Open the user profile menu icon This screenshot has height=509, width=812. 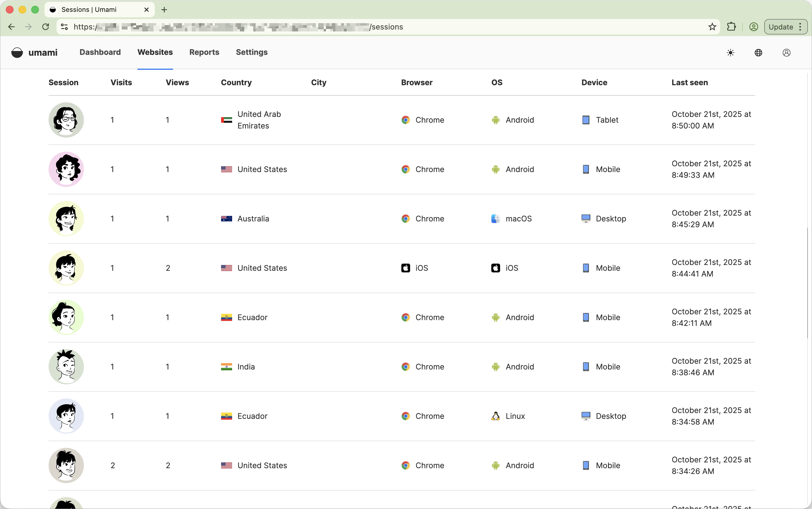point(786,52)
